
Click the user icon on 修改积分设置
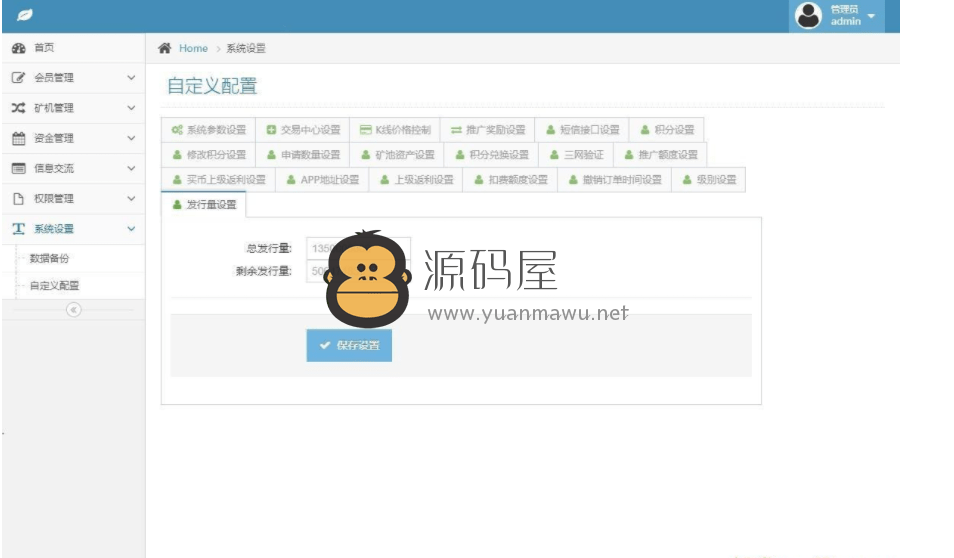(x=177, y=155)
